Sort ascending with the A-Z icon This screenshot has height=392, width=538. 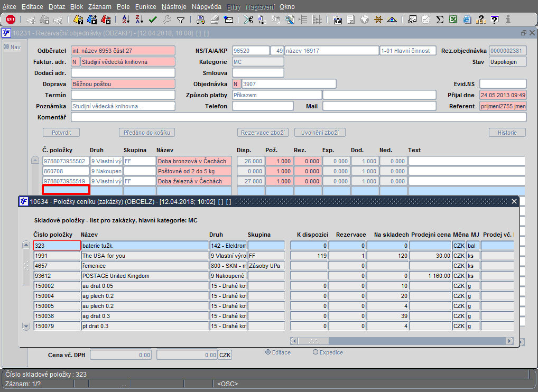(126, 20)
